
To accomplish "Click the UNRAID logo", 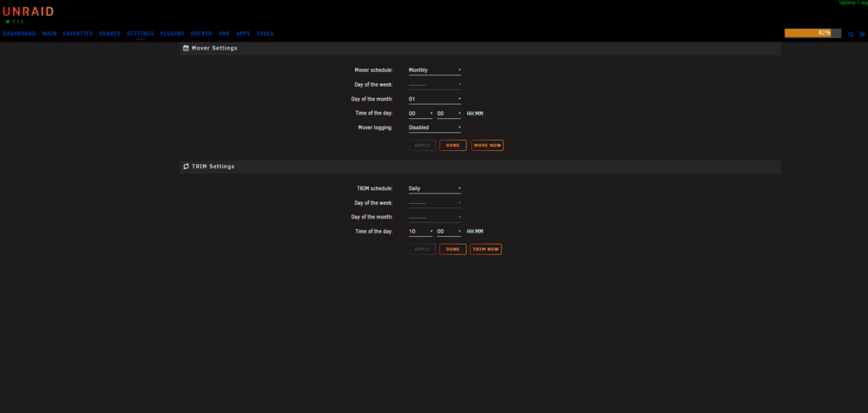I will (x=29, y=11).
